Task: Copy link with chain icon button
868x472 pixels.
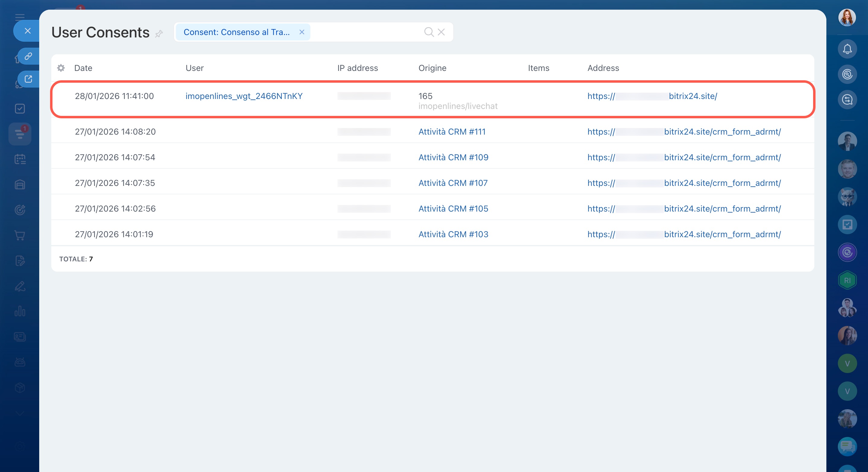Action: [x=28, y=56]
